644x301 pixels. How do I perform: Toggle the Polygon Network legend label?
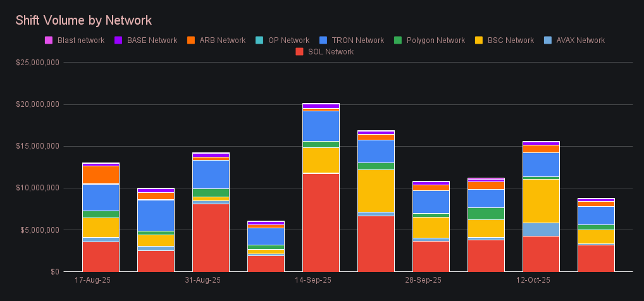click(436, 40)
